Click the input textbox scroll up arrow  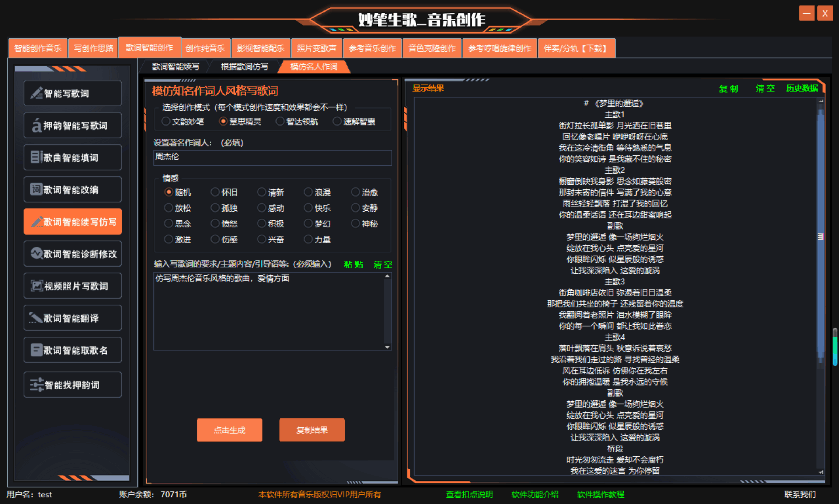coord(387,276)
